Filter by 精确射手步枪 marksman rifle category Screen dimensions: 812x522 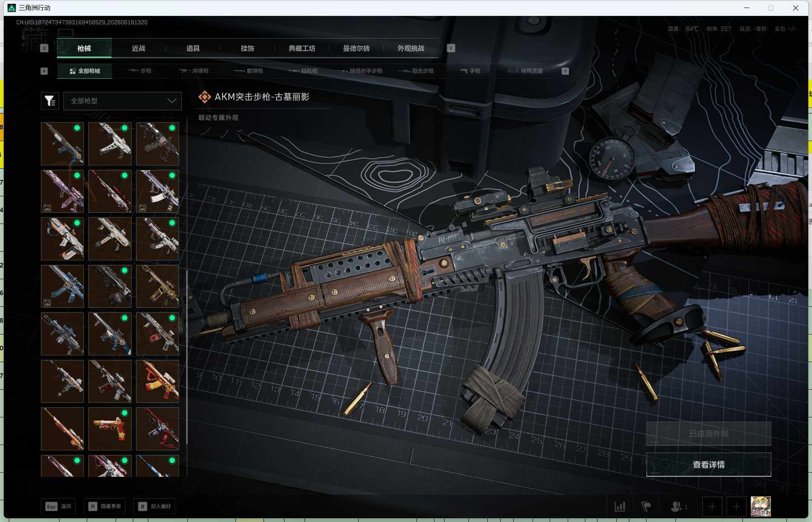tap(359, 71)
